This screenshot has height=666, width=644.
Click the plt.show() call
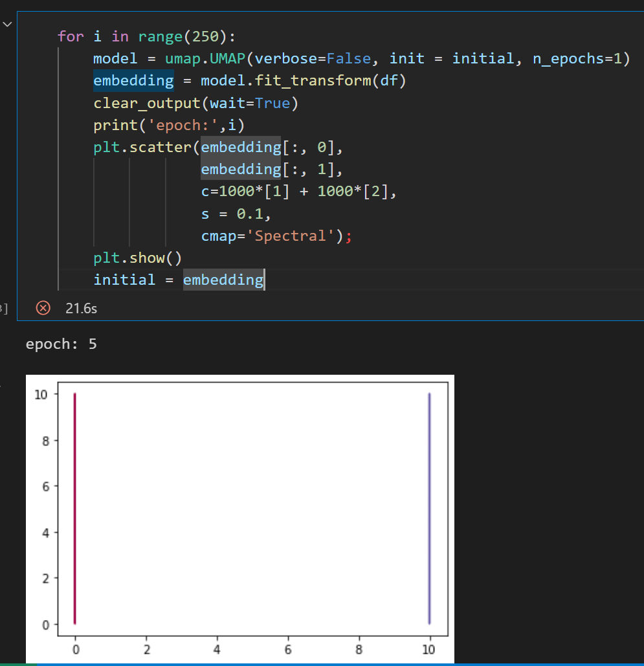[137, 258]
